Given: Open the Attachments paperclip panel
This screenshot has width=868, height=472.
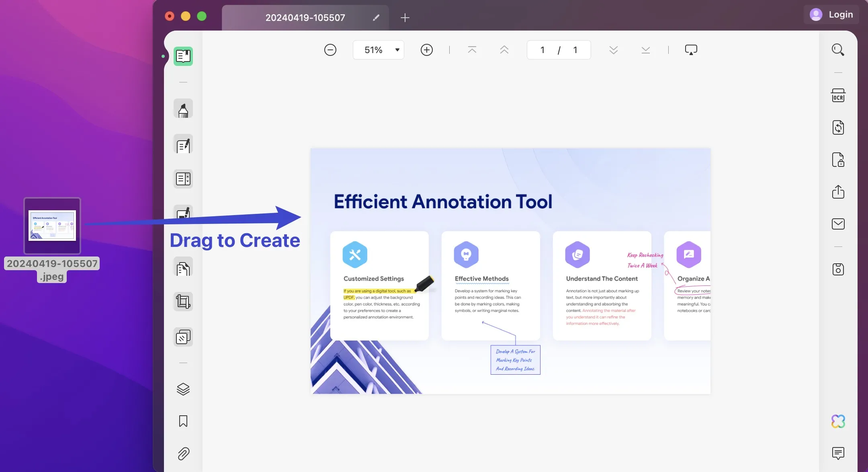Looking at the screenshot, I should 183,454.
